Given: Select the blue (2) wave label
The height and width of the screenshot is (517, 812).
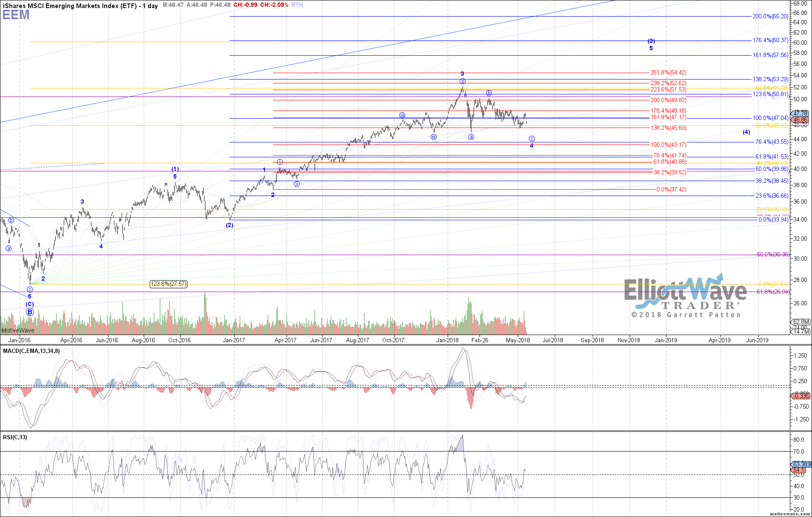Looking at the screenshot, I should tap(230, 225).
